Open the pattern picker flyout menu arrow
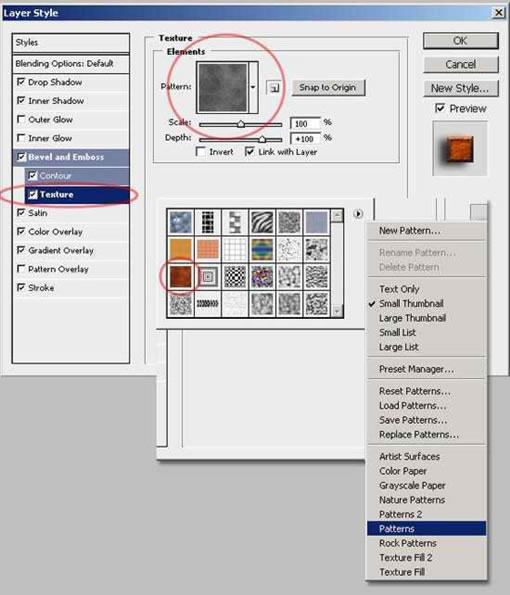 (358, 214)
